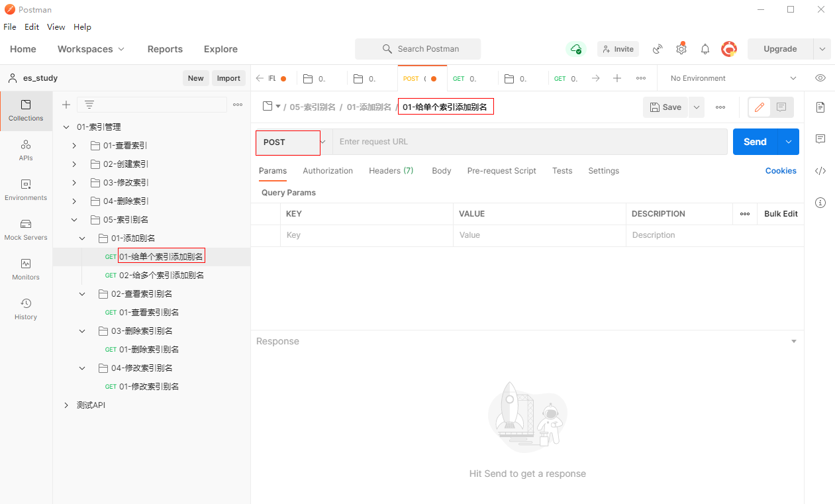Open the Collections sidebar panel

pos(26,111)
